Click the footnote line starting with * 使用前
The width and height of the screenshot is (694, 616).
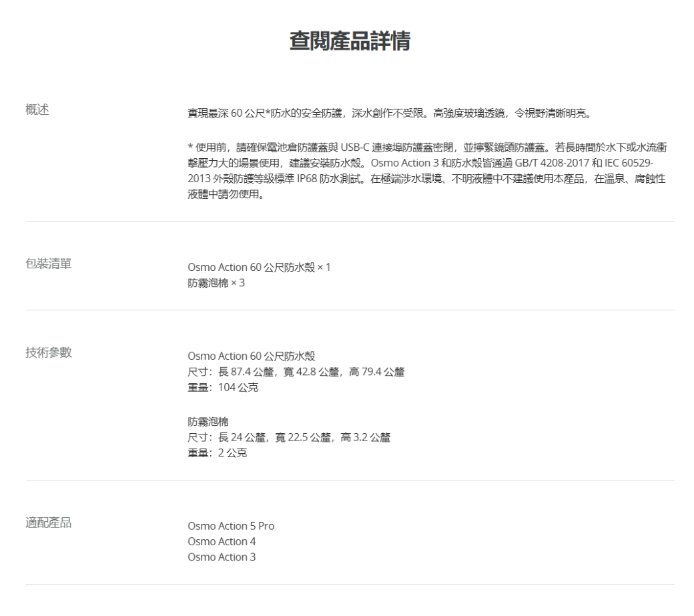click(x=427, y=147)
